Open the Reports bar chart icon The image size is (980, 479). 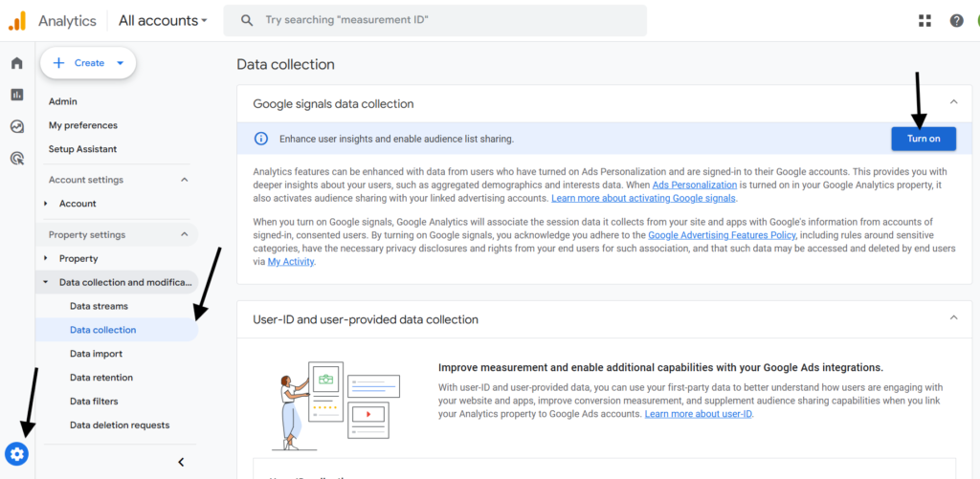pyautogui.click(x=17, y=95)
